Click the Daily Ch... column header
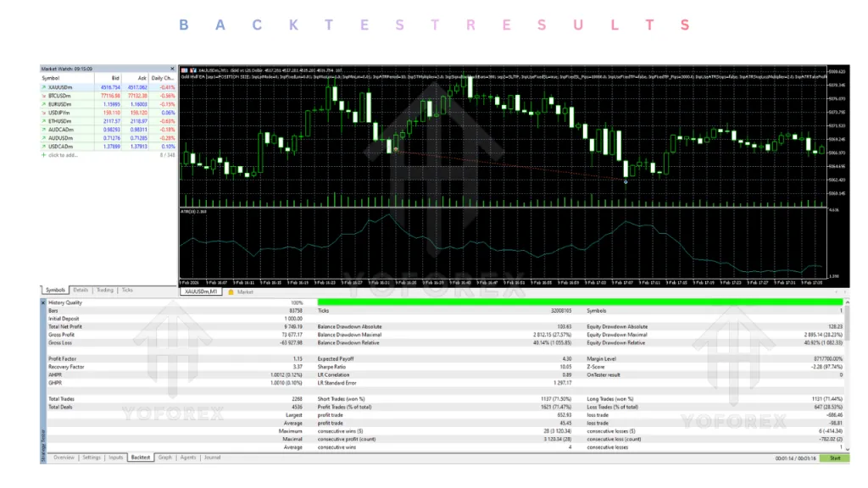868x488 pixels. coord(162,79)
